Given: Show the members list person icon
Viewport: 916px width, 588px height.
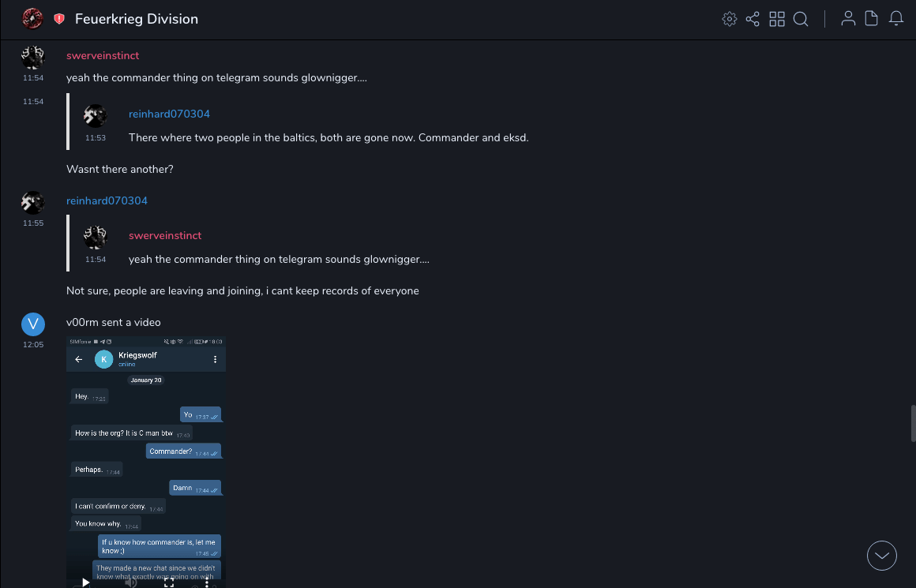Looking at the screenshot, I should [848, 19].
